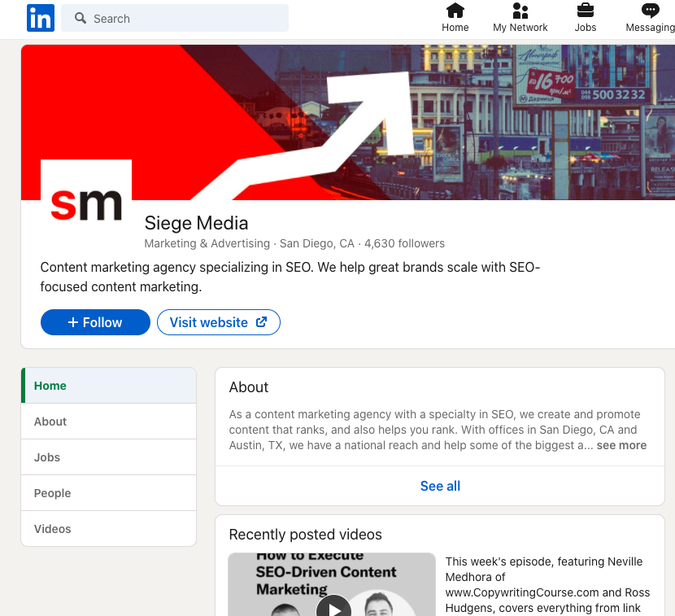
Task: Follow the Siege Media company page
Action: [x=94, y=322]
